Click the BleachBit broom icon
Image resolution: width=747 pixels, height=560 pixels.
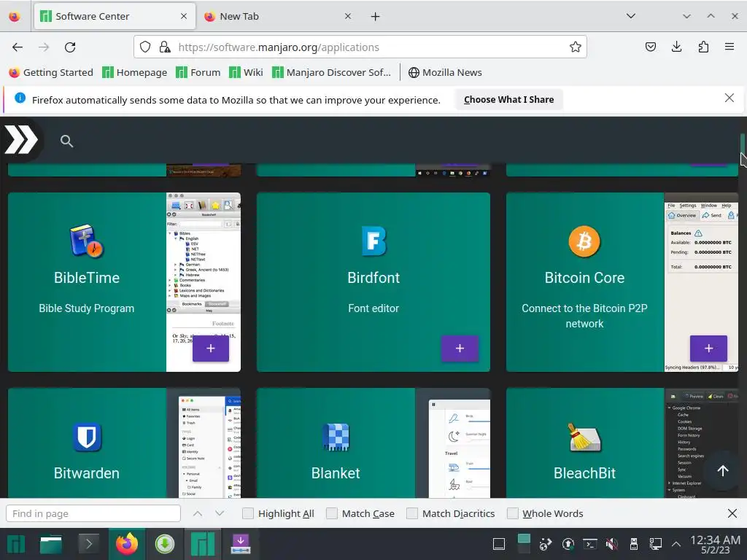(x=584, y=437)
